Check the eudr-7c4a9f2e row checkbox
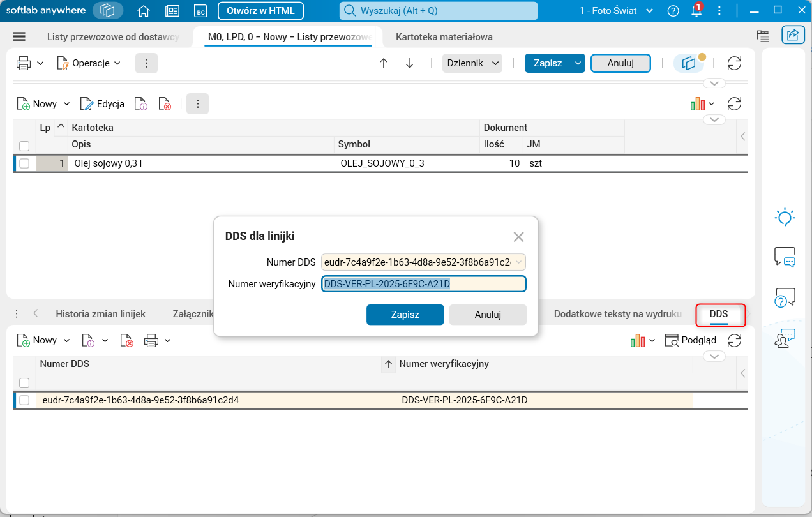 [x=24, y=400]
